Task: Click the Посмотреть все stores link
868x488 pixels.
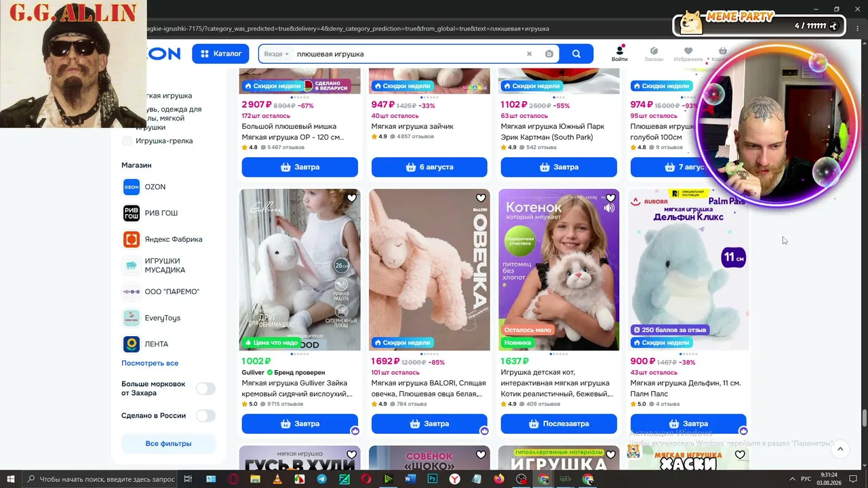Action: click(x=150, y=363)
